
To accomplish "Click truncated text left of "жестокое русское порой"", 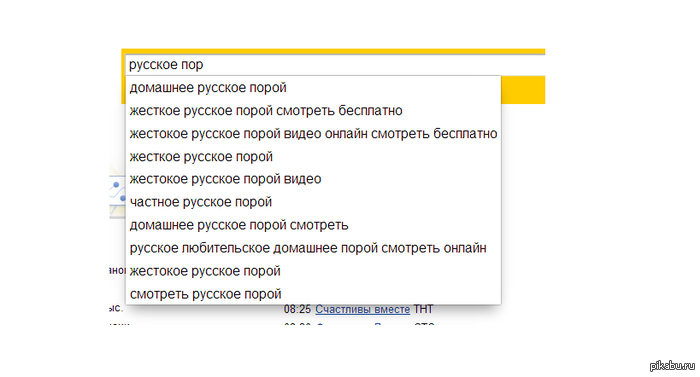I will click(117, 271).
